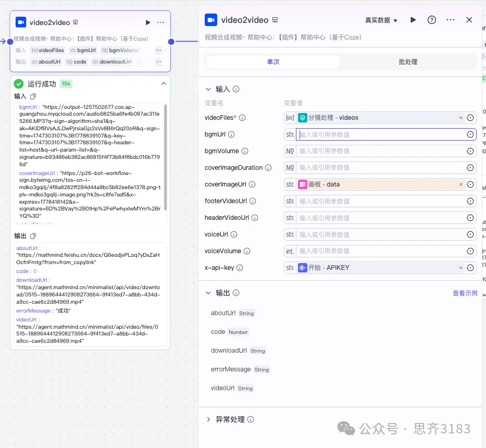This screenshot has width=486, height=448.
Task: Open reference picker for the bgmVolume field
Action: 470,151
